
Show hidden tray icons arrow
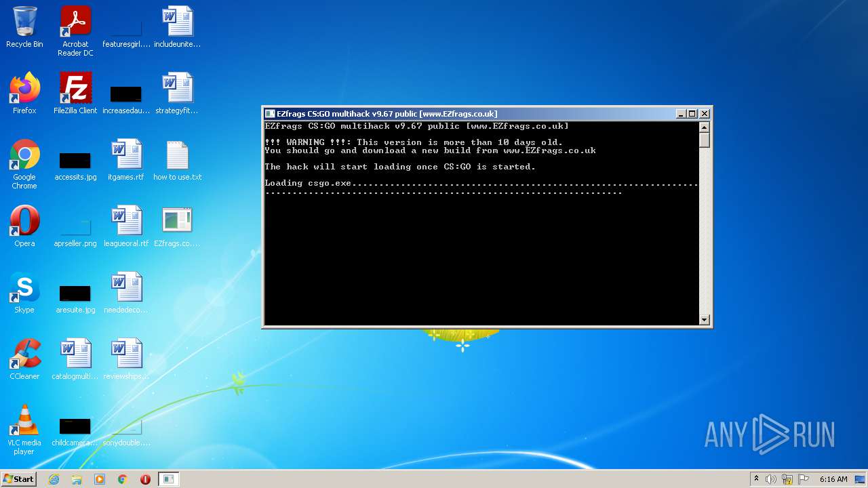[x=756, y=479]
